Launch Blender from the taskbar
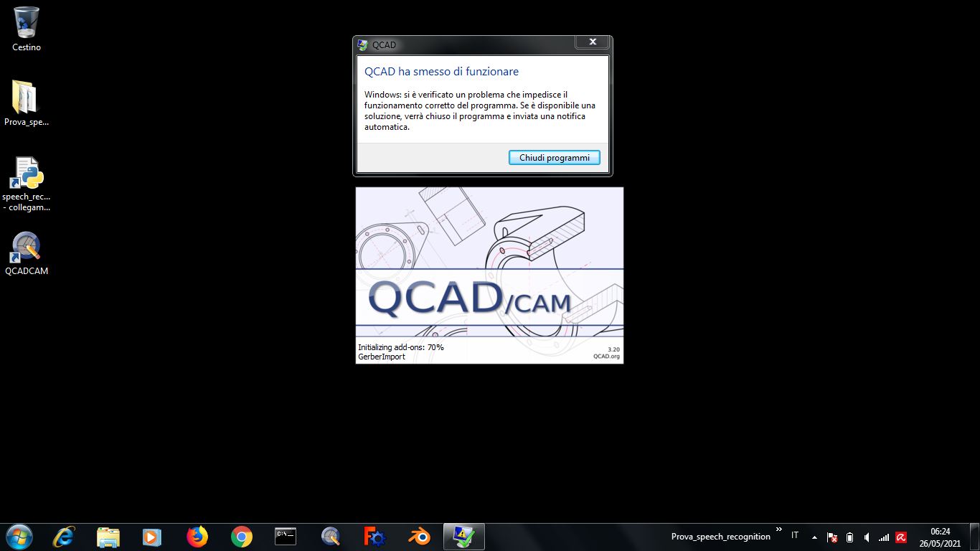The image size is (980, 551). [x=420, y=537]
